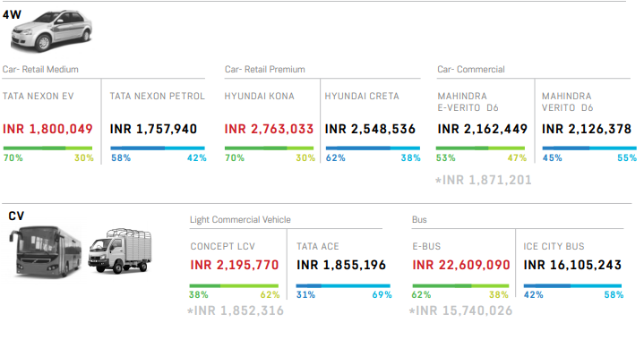
Task: Click the price INR 2,162,449
Action: coord(483,129)
